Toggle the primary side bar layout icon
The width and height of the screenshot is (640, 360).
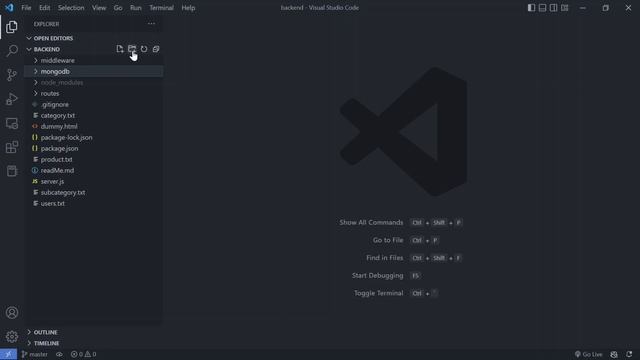click(x=531, y=8)
